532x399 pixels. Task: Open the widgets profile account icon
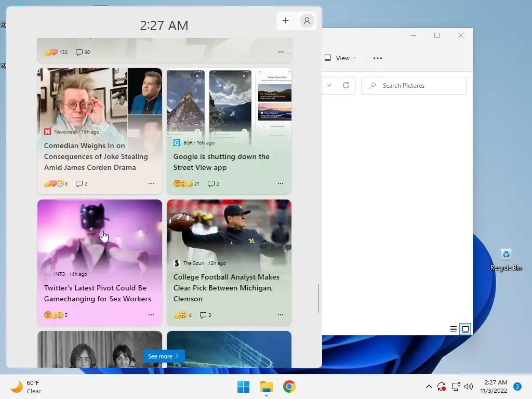click(307, 21)
